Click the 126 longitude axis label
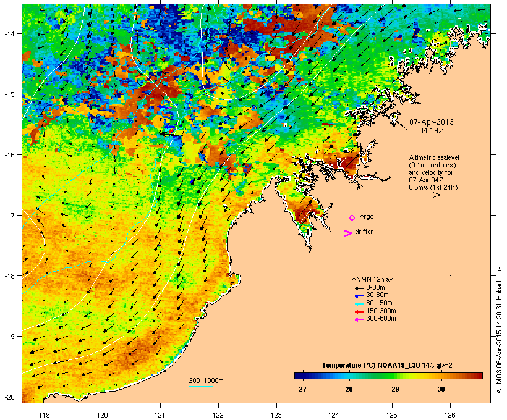The height and width of the screenshot is (420, 507). [x=450, y=415]
